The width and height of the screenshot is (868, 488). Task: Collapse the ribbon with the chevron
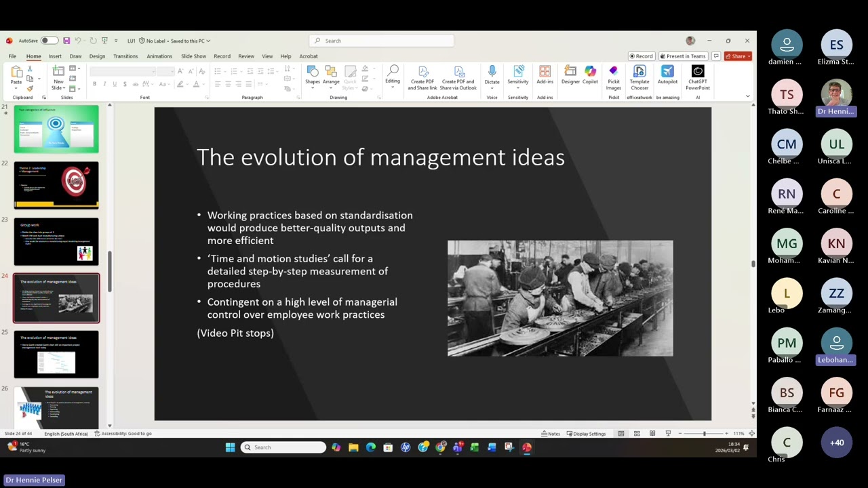tap(748, 96)
